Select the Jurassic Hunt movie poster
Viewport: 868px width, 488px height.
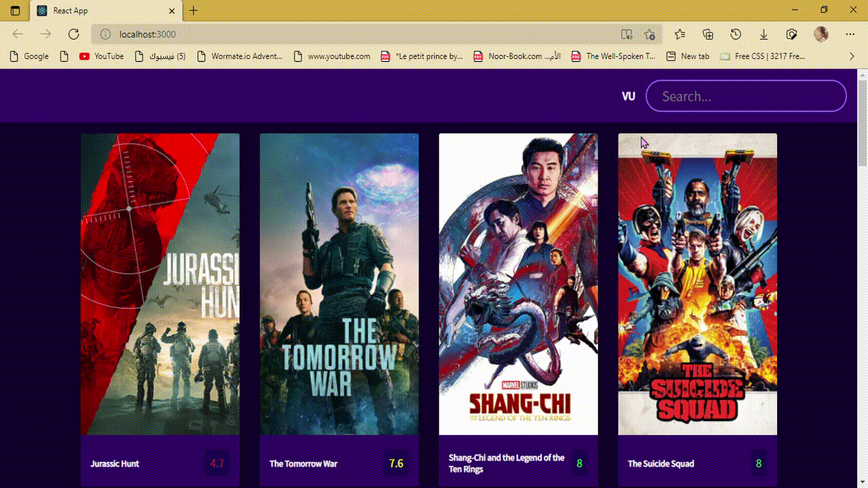coord(160,284)
